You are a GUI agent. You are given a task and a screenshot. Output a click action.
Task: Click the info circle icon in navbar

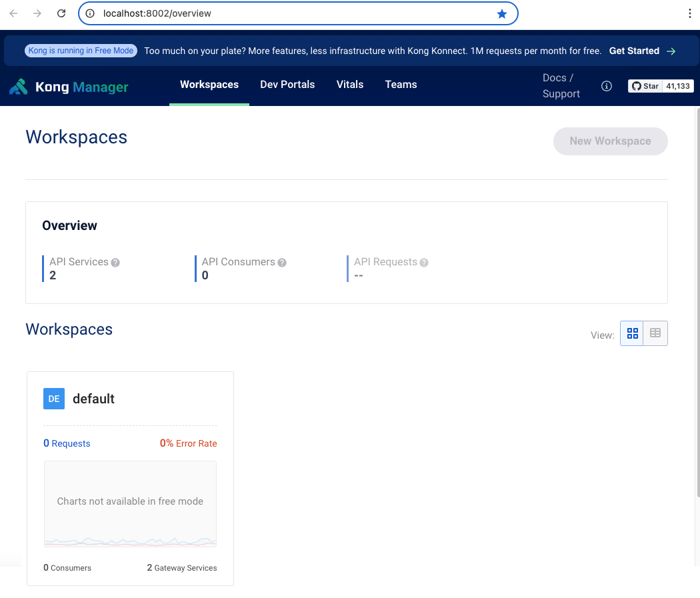tap(607, 86)
